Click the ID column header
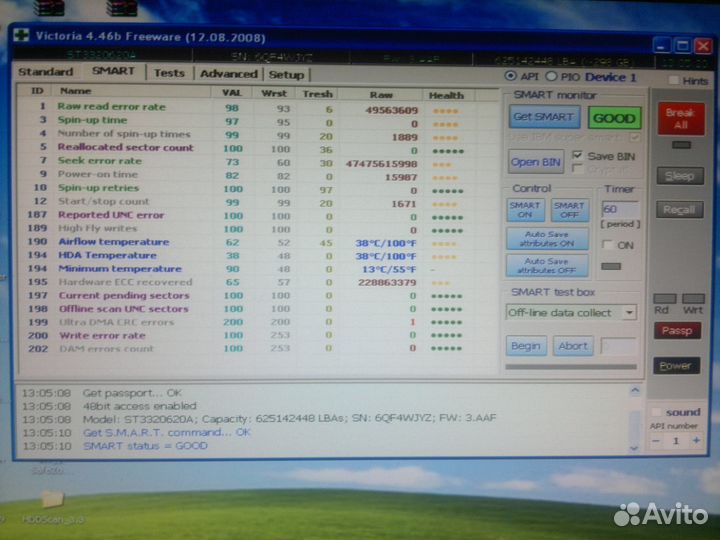The width and height of the screenshot is (720, 540). click(37, 91)
